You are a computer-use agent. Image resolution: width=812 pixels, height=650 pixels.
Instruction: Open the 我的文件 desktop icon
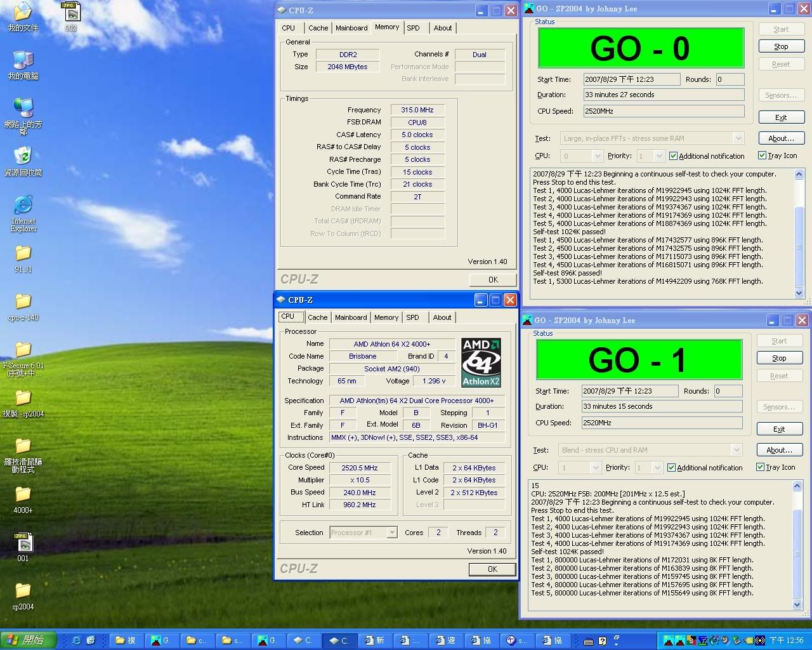click(x=23, y=16)
